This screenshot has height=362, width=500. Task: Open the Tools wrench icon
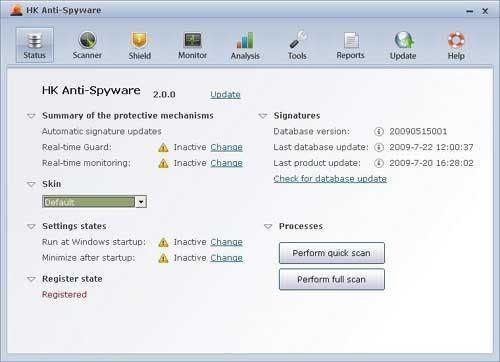[298, 40]
